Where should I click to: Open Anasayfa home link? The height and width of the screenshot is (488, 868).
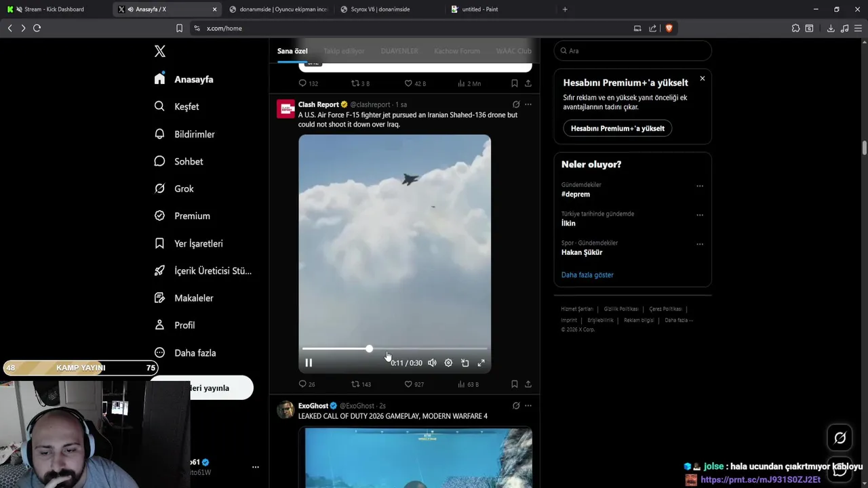point(184,79)
